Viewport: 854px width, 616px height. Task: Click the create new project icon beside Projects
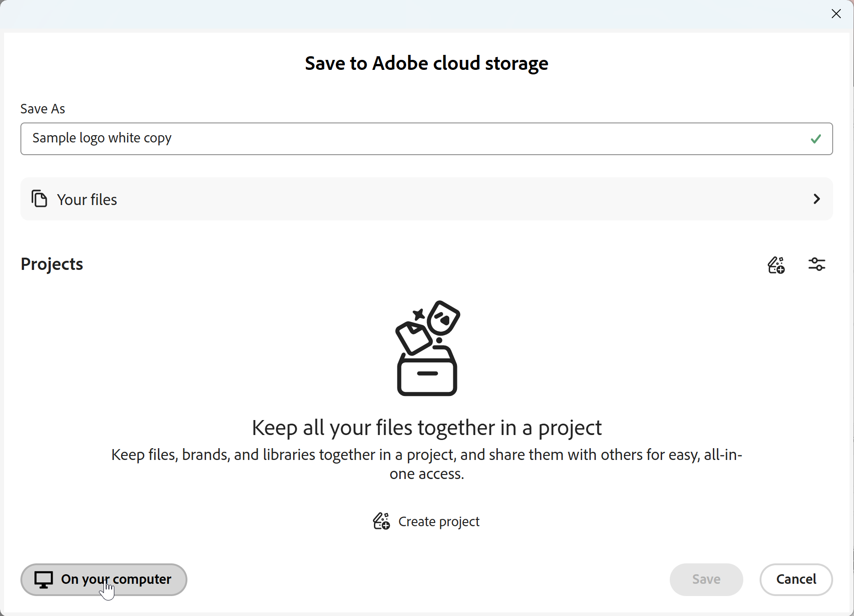[x=776, y=264]
